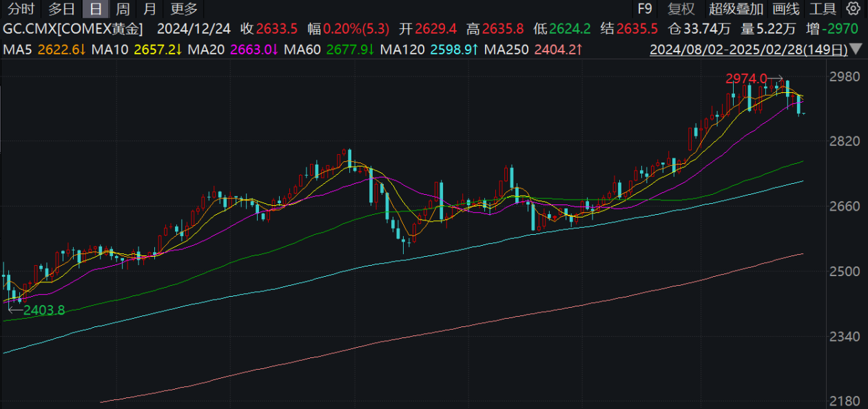Select the 多日 multi-day tab

61,9
